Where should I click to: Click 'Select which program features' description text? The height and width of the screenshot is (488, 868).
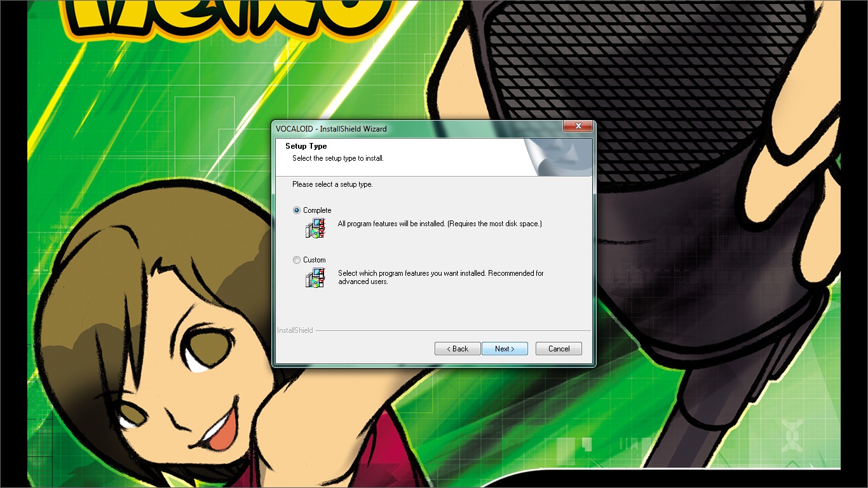click(x=440, y=277)
